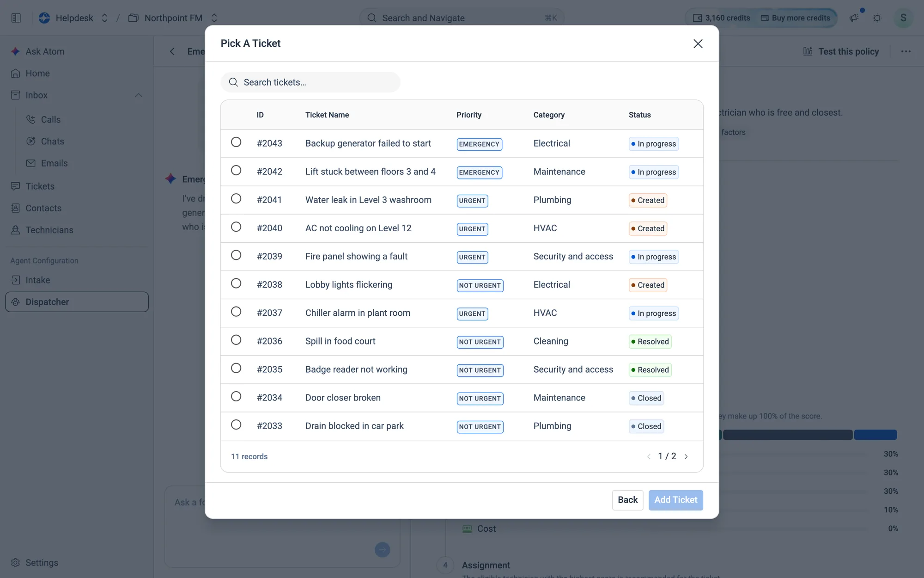
Task: Click the blue score weight bar segment
Action: click(875, 435)
